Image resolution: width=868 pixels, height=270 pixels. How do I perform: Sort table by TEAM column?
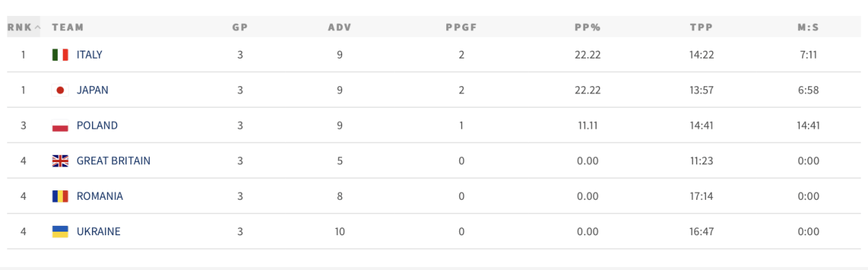68,28
